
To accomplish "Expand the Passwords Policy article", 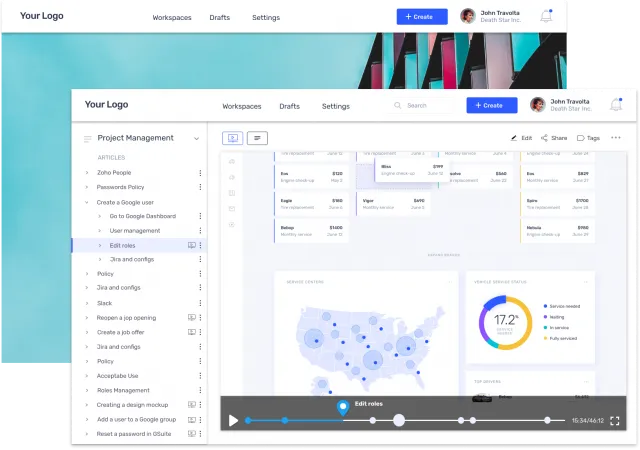I will tap(87, 187).
